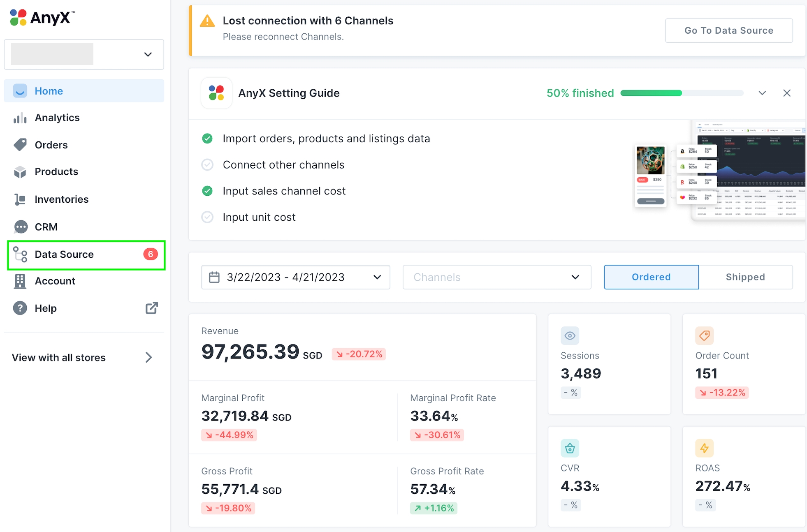
Task: Click the Analytics bar chart icon
Action: click(20, 118)
